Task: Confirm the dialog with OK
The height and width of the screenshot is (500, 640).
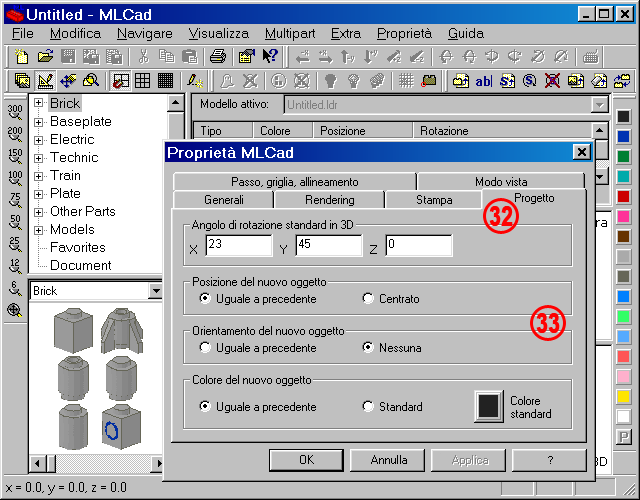Action: click(x=306, y=460)
